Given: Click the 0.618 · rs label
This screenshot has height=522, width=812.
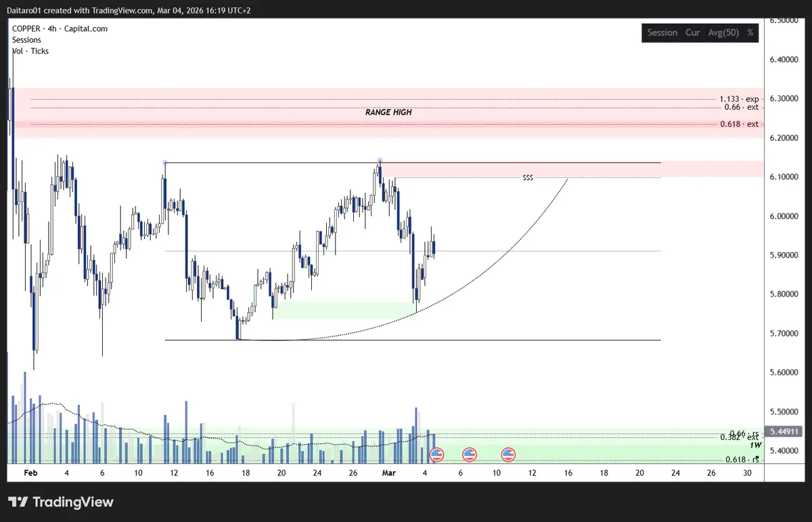Looking at the screenshot, I should coord(742,460).
